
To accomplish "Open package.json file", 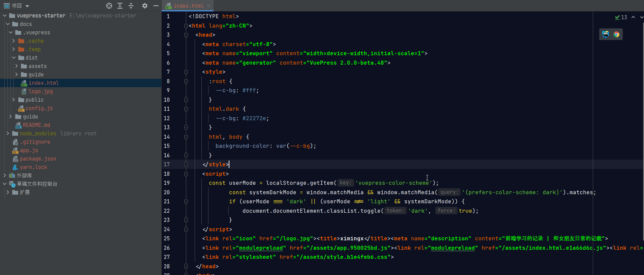I will pos(38,159).
